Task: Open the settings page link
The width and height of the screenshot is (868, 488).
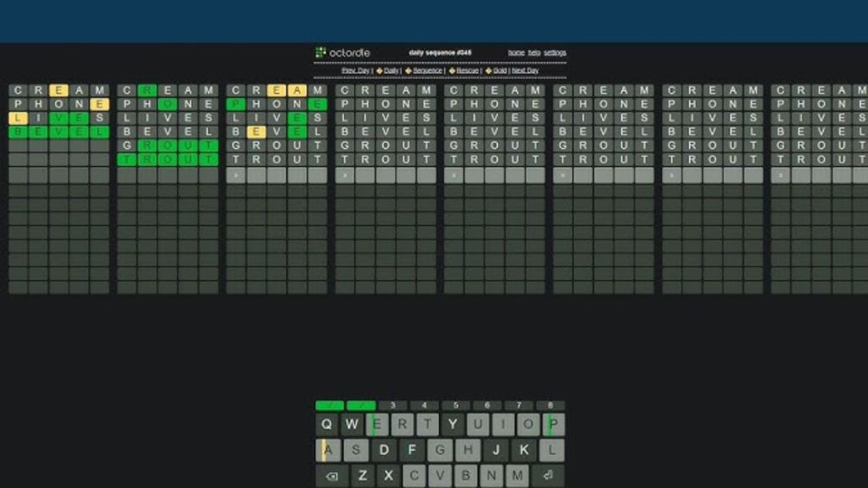Action: point(555,53)
